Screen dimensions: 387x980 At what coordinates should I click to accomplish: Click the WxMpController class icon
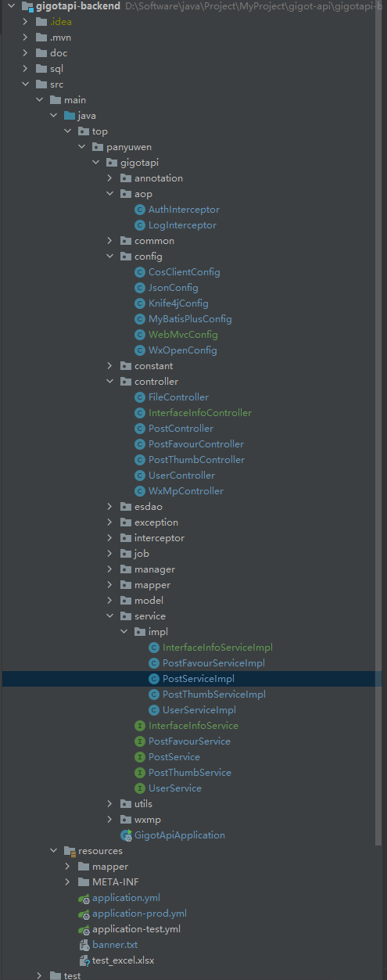140,491
